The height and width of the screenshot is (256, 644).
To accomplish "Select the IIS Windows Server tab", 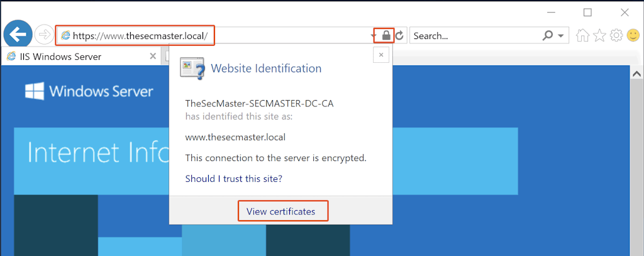I will pos(81,57).
